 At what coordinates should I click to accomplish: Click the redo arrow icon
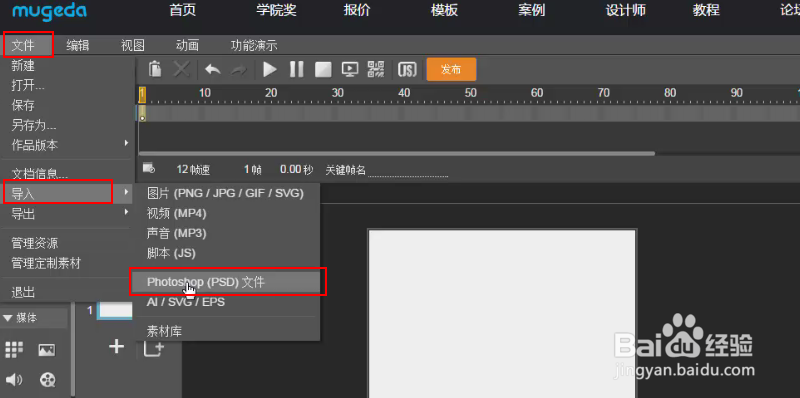click(x=239, y=70)
